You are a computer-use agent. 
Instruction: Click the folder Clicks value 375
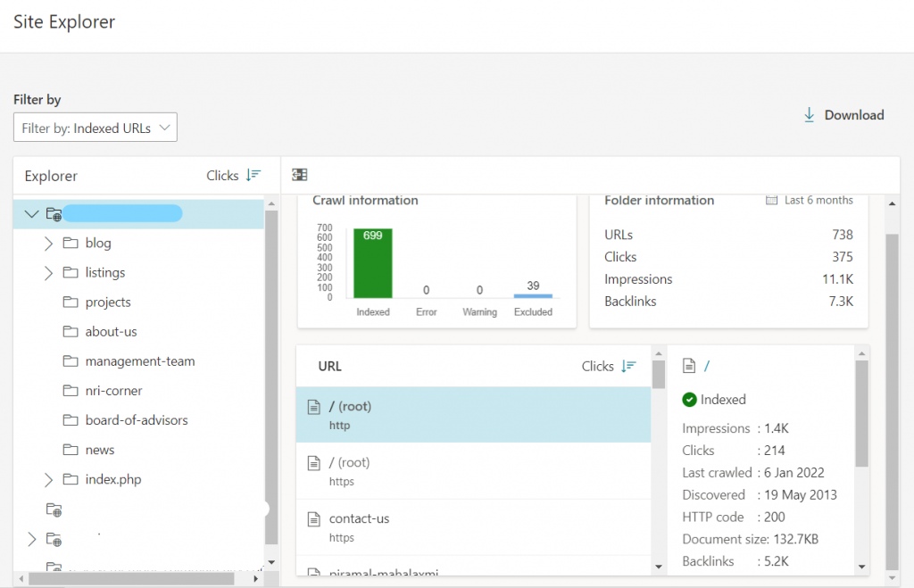tap(843, 256)
